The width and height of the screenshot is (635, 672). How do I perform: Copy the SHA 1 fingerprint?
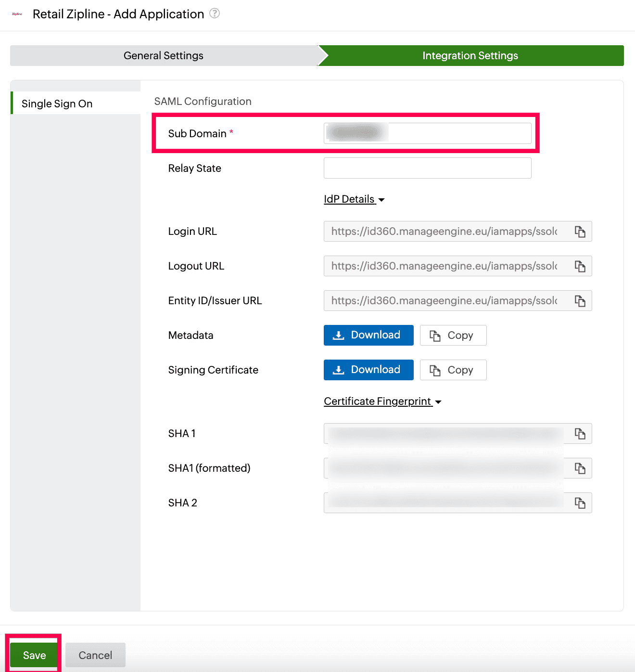click(579, 433)
